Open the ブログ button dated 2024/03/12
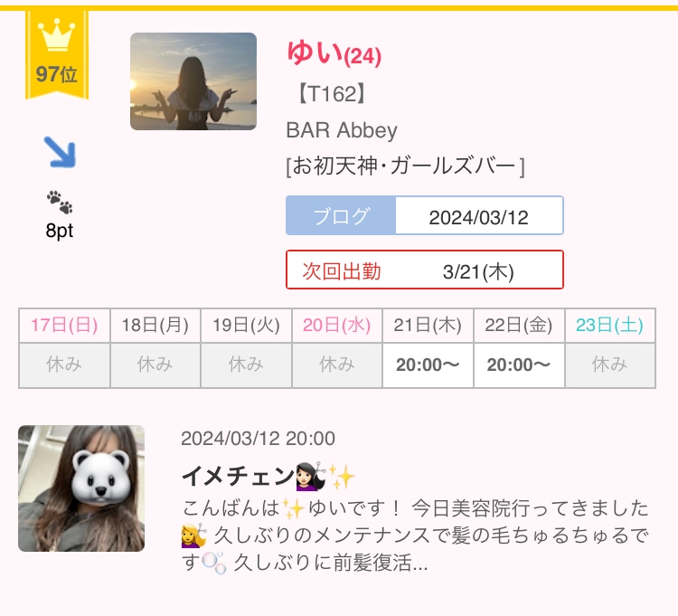The height and width of the screenshot is (616, 678). coord(425,215)
